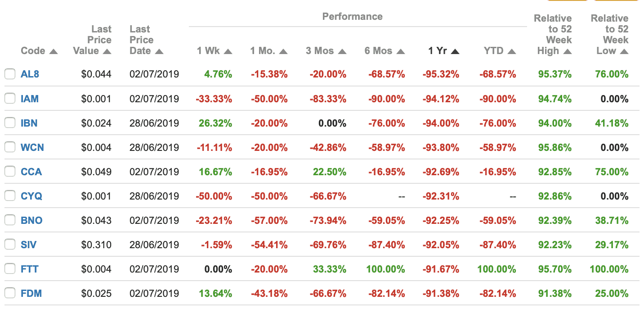Sort by 1 Mo. performance arrow
This screenshot has width=644, height=309.
click(x=283, y=52)
